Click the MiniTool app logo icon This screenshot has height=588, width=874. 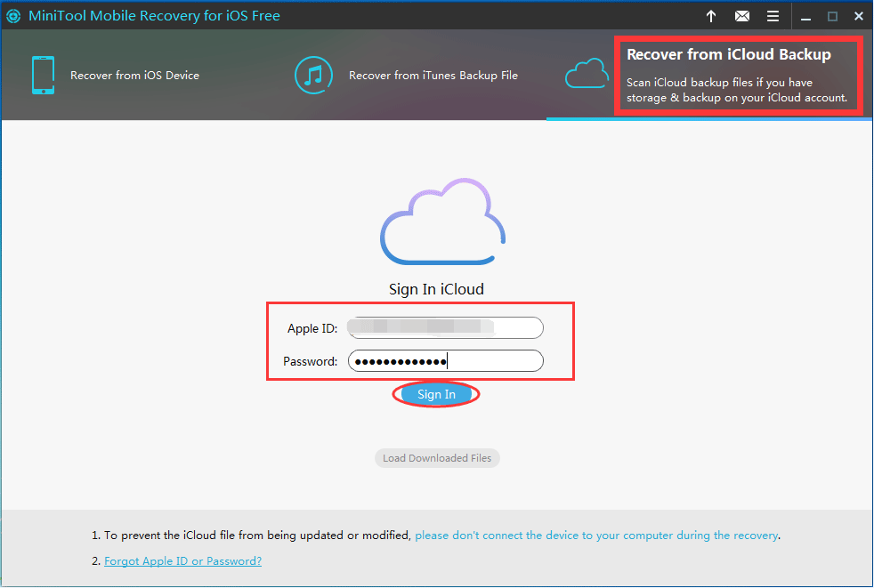point(13,16)
